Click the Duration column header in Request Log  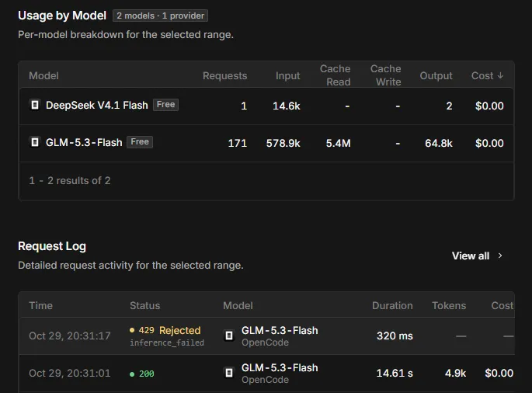pos(392,305)
